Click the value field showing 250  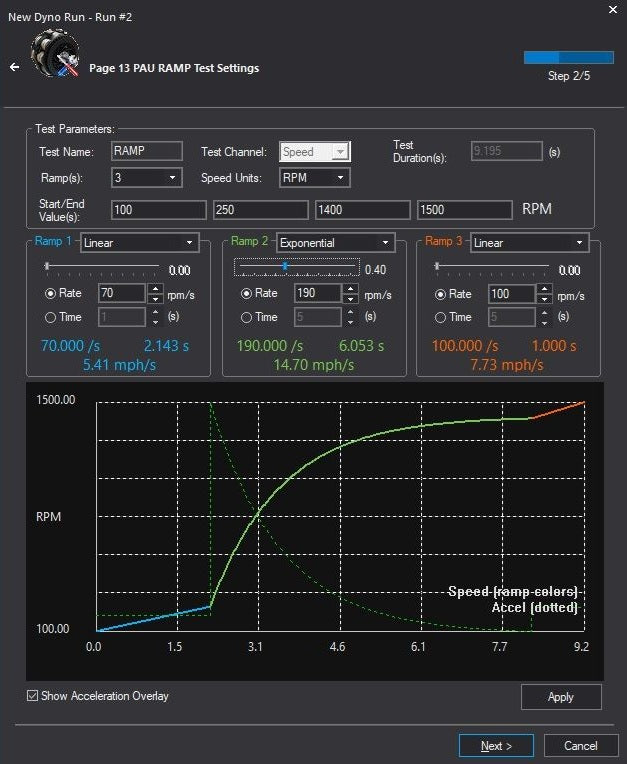(261, 210)
